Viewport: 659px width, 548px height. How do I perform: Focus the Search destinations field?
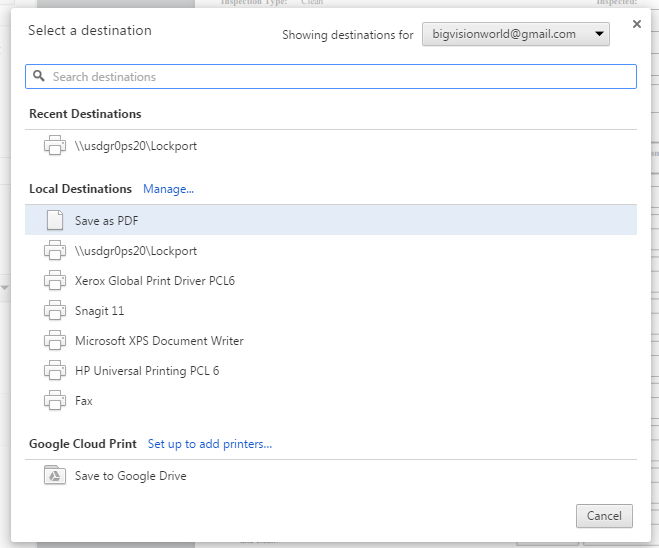pos(340,77)
